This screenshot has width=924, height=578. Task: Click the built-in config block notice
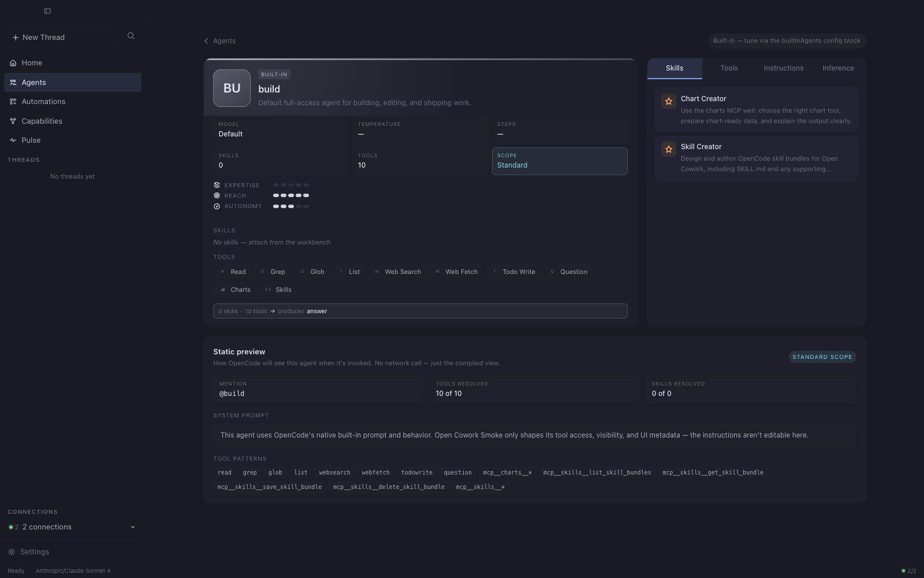787,41
